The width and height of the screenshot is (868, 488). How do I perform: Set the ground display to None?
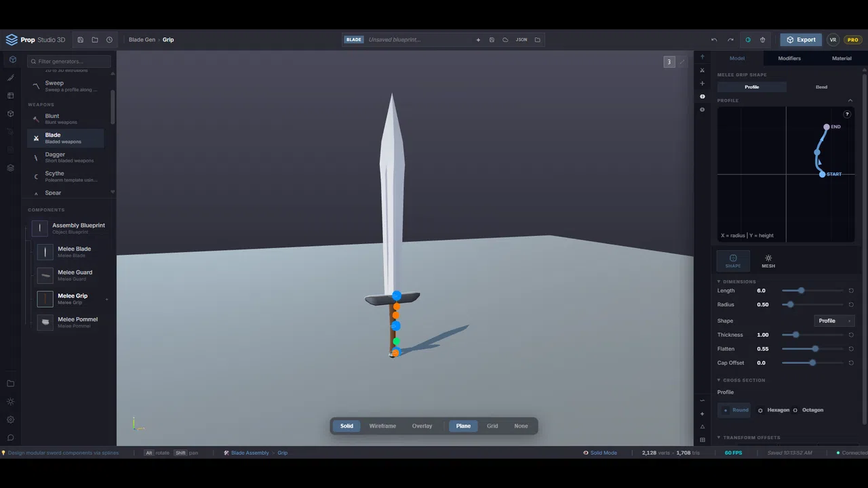pos(521,426)
